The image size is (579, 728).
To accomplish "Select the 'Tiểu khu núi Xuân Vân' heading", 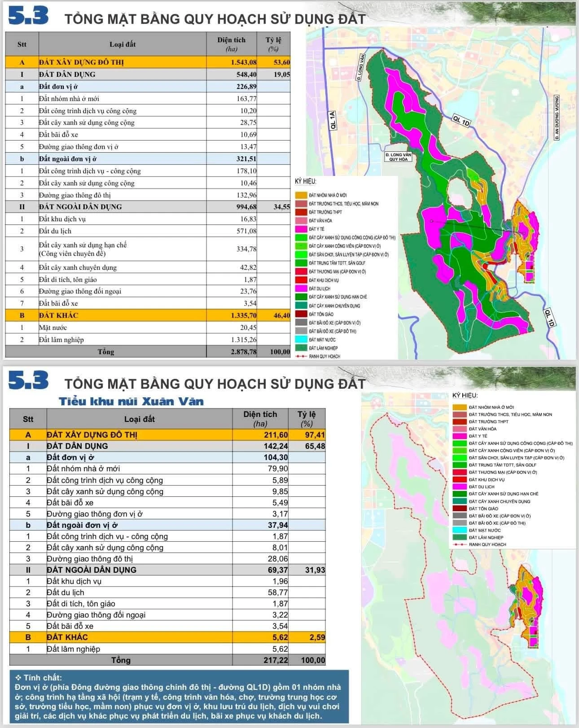I will click(x=132, y=401).
